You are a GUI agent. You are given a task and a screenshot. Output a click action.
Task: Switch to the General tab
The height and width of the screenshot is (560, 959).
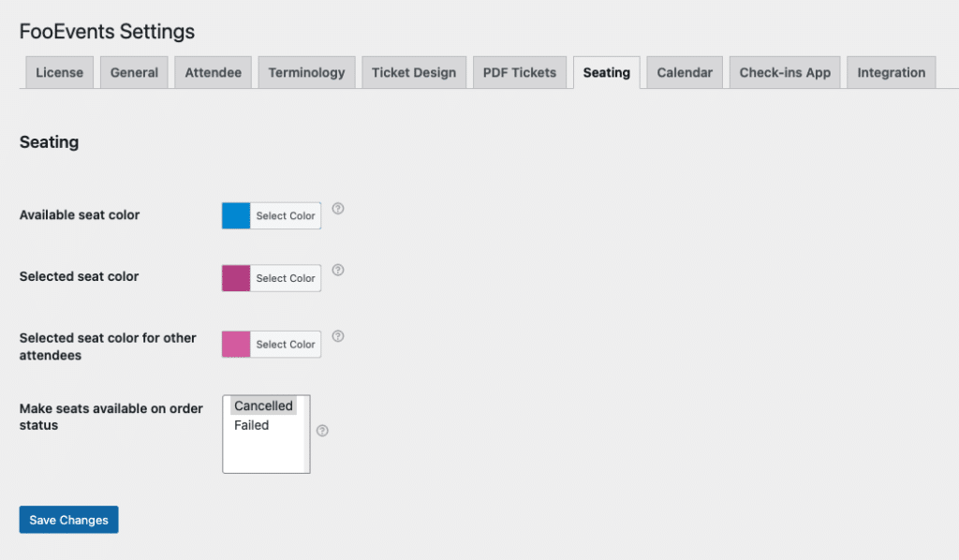pyautogui.click(x=133, y=71)
